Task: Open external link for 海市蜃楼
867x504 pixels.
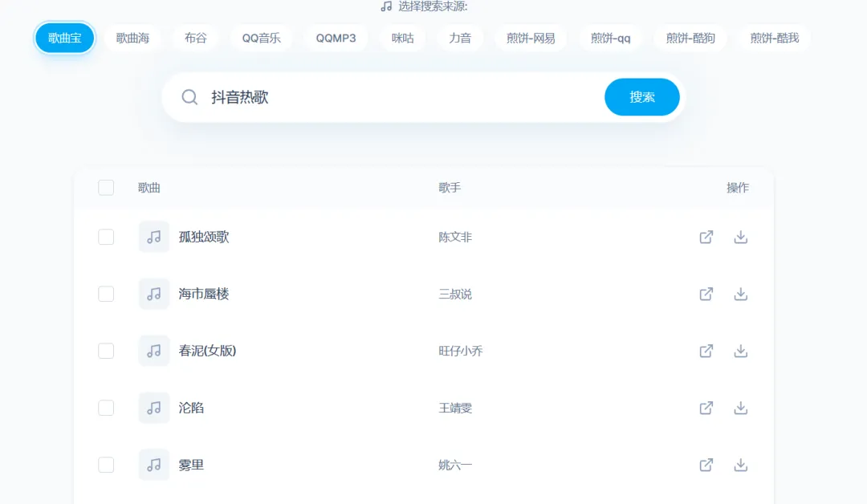Action: coord(706,294)
